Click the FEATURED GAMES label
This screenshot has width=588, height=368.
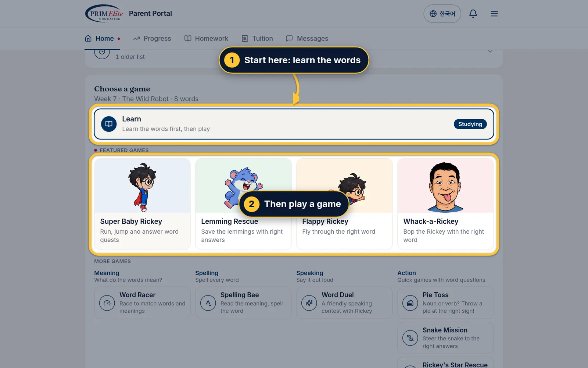point(124,150)
